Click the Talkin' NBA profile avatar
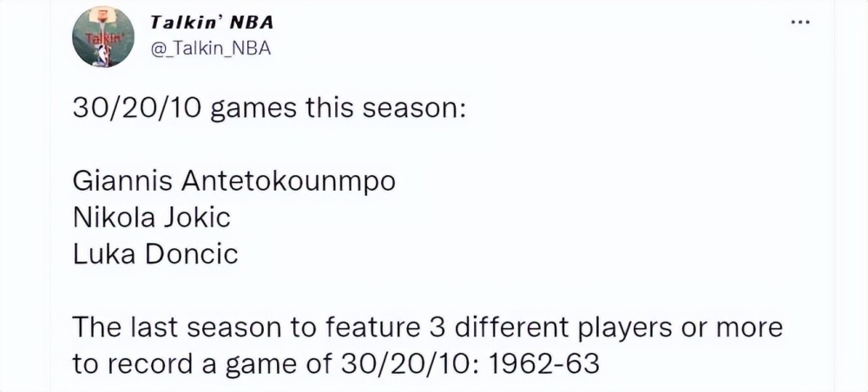This screenshot has width=868, height=392. click(x=103, y=37)
